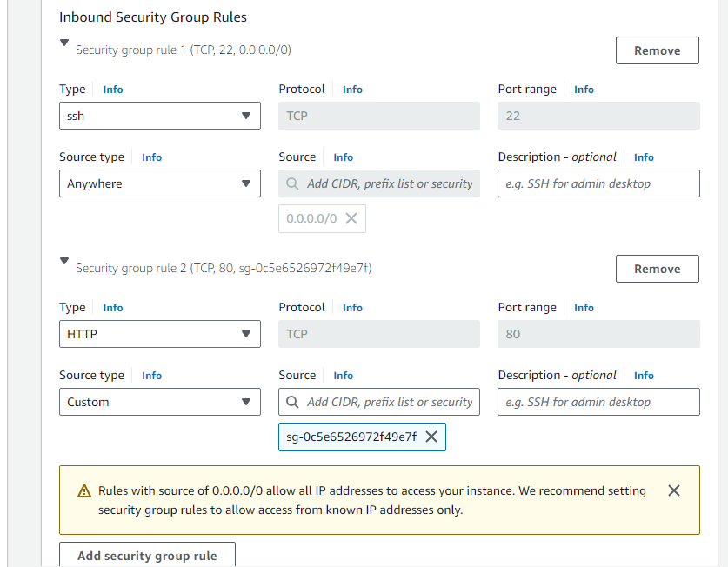
Task: Open the Custom Source type dropdown
Action: [160, 402]
